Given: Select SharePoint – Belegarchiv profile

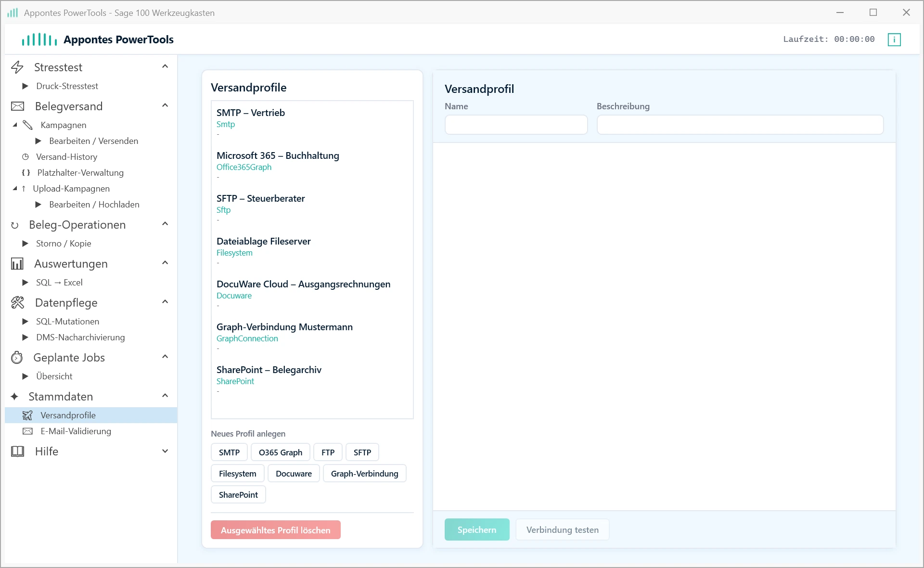Looking at the screenshot, I should coord(312,379).
